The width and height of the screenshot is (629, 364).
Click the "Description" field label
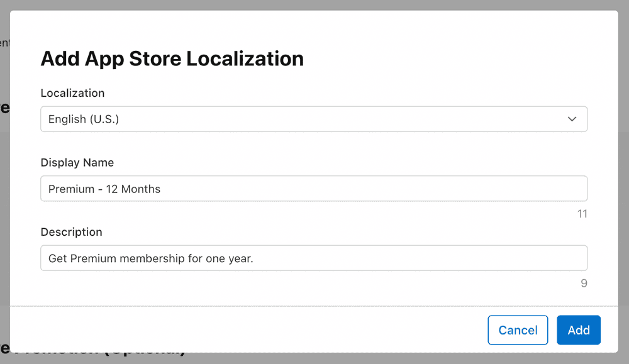click(71, 232)
